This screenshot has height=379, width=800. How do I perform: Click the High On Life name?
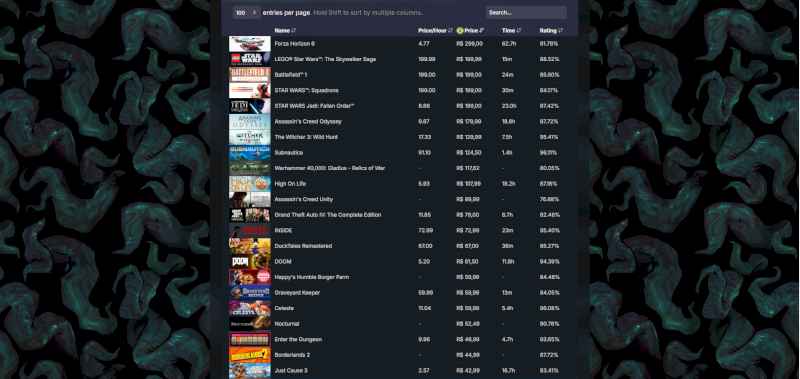(290, 184)
